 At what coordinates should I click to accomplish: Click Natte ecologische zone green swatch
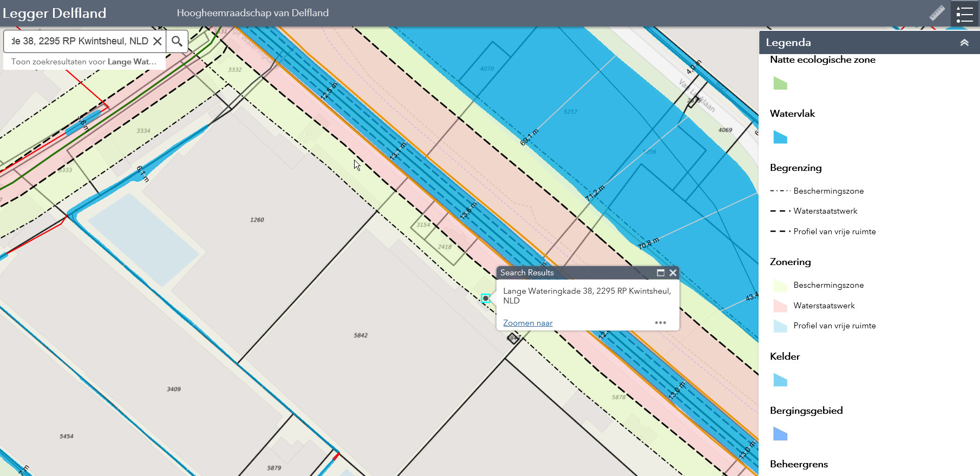click(x=780, y=83)
